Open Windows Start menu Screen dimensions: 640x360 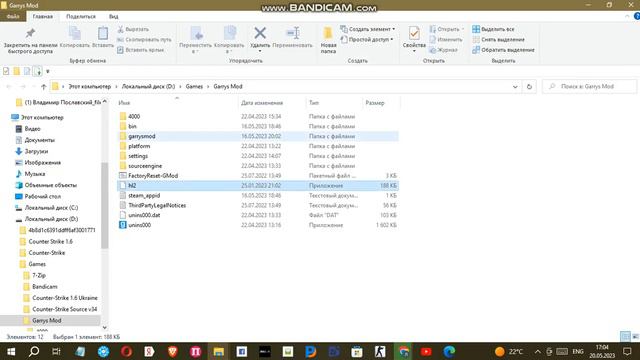coord(11,351)
